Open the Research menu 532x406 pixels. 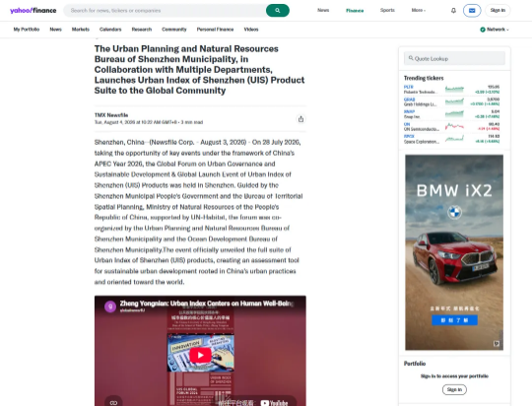pyautogui.click(x=142, y=30)
